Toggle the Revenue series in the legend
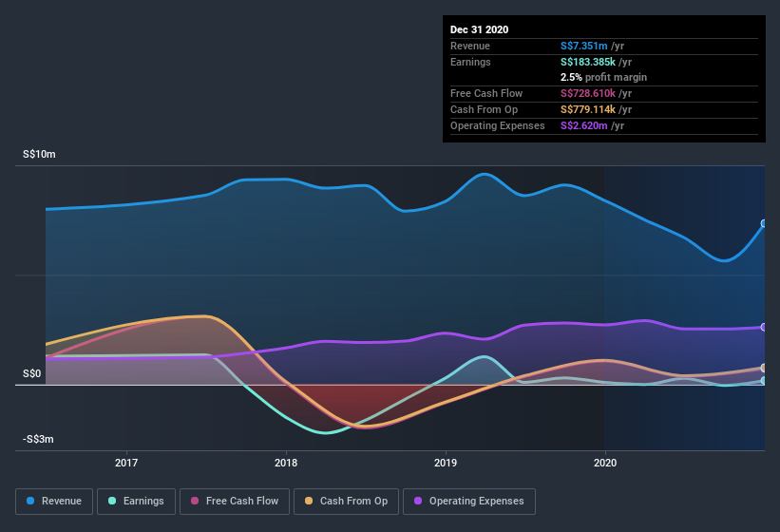 coord(55,501)
